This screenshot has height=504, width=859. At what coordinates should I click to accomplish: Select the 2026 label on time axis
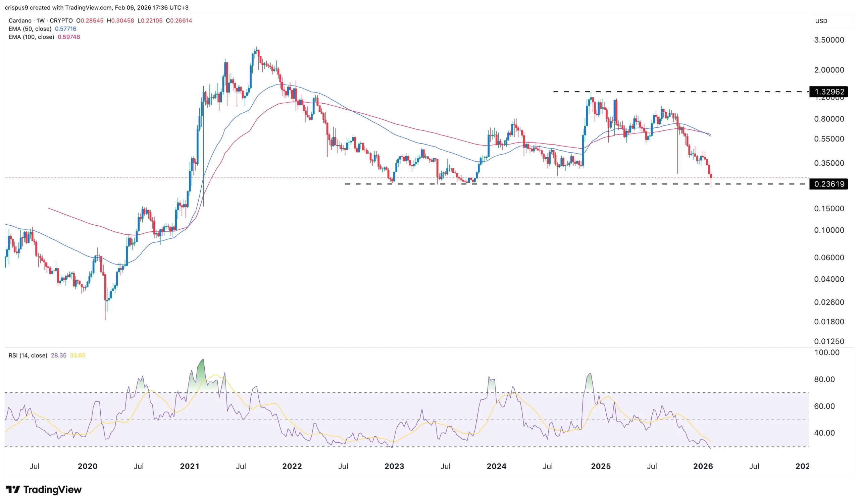coord(703,466)
